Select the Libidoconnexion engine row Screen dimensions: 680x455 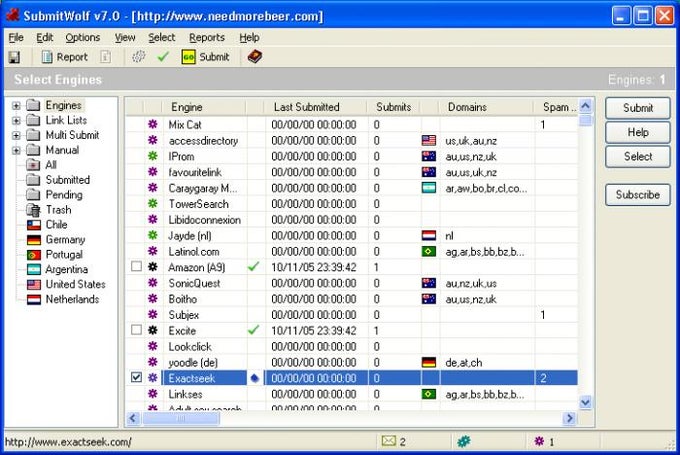pos(351,219)
